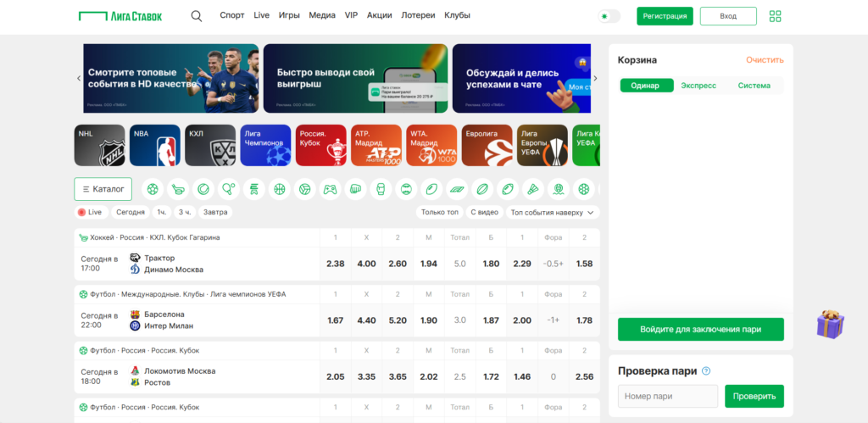Viewport: 868px width, 423px height.
Task: Open the Лига Чемпионов league tile
Action: [265, 146]
